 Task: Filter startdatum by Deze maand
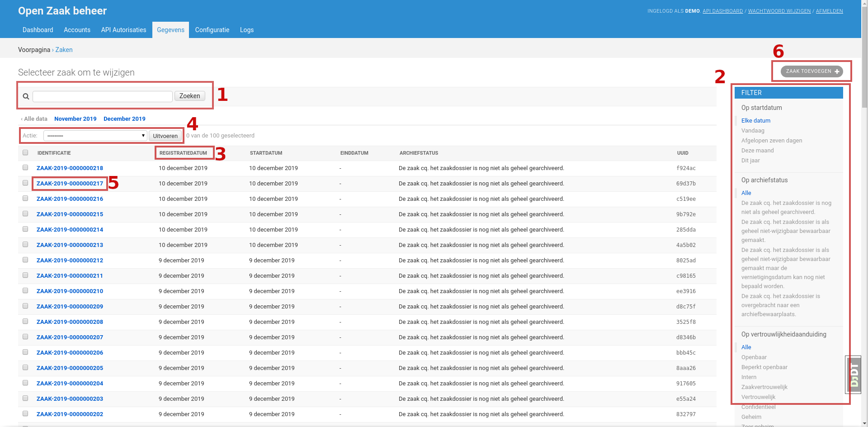click(x=757, y=151)
